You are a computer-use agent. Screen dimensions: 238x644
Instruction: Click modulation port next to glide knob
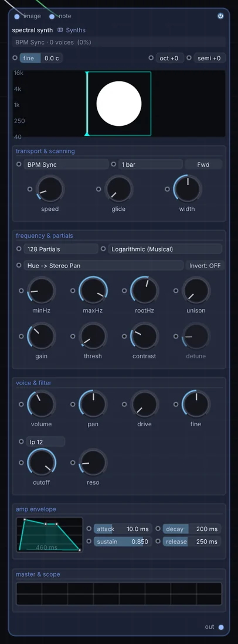98,189
